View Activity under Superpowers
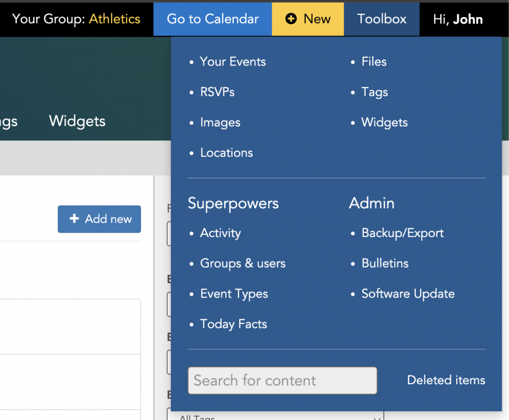509x420 pixels. pos(220,233)
